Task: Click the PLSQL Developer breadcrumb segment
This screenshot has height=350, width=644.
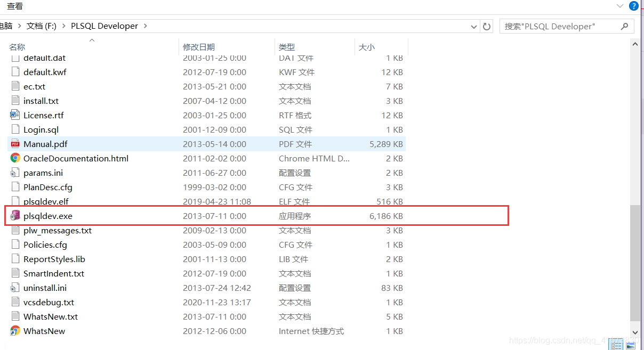Action: (104, 26)
